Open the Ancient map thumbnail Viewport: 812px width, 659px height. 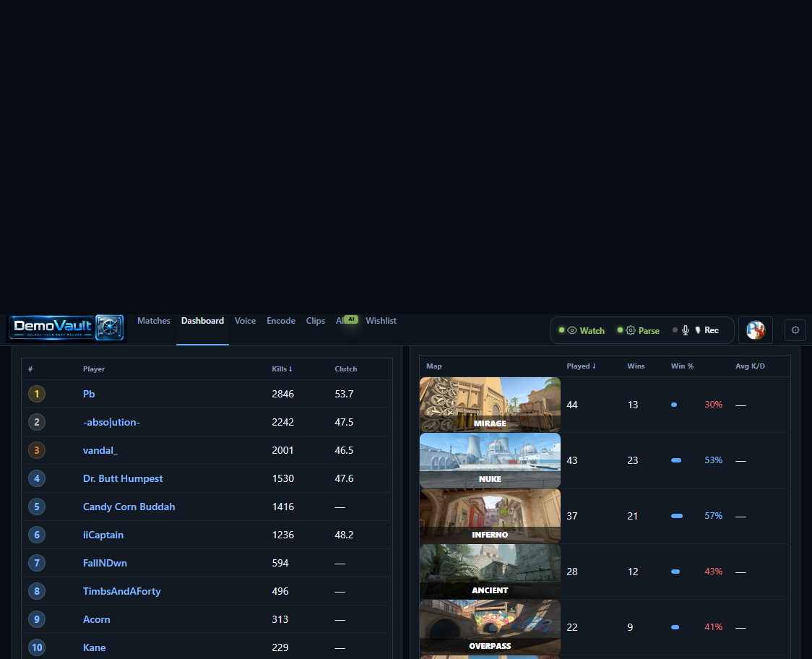(x=490, y=572)
